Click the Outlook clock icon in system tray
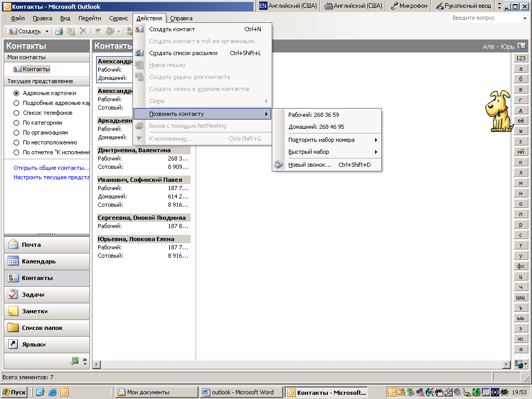 pyautogui.click(x=392, y=392)
